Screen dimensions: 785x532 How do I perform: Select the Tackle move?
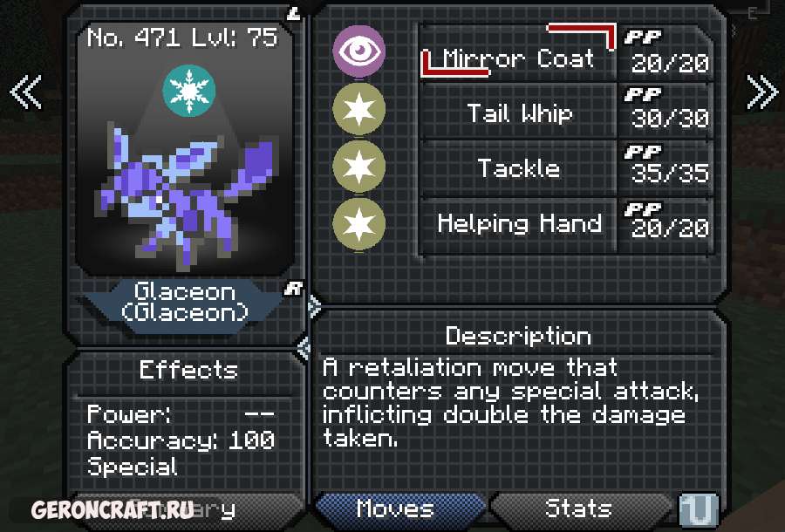click(x=518, y=167)
